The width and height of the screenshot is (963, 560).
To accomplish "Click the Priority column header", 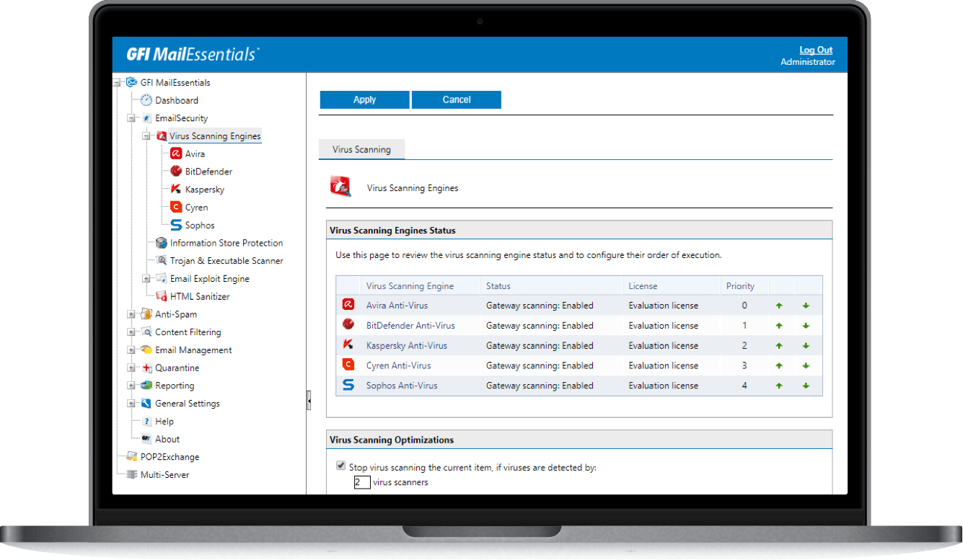I will click(x=740, y=286).
